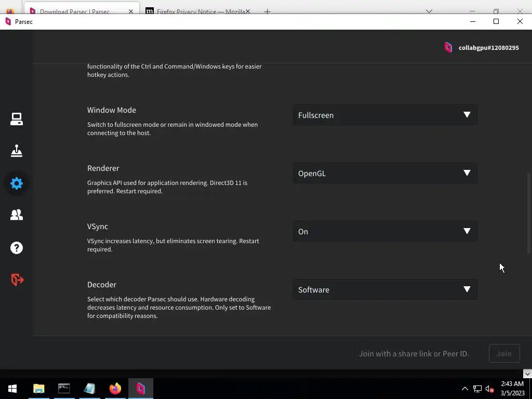Close the Download Parsec browser tab
Image resolution: width=532 pixels, height=399 pixels.
click(x=131, y=11)
